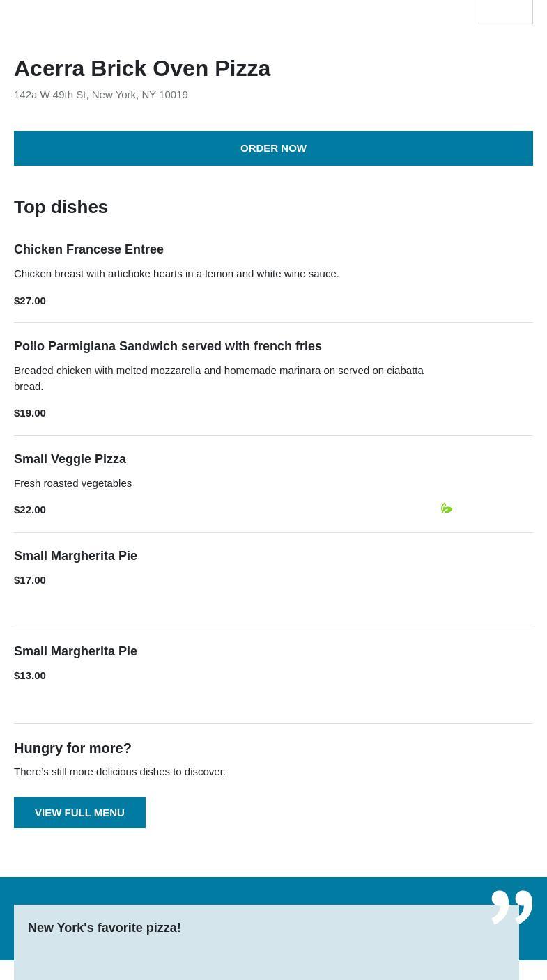Open the VIEW FULL MENU button
Viewport: 547px width, 980px height.
(79, 812)
